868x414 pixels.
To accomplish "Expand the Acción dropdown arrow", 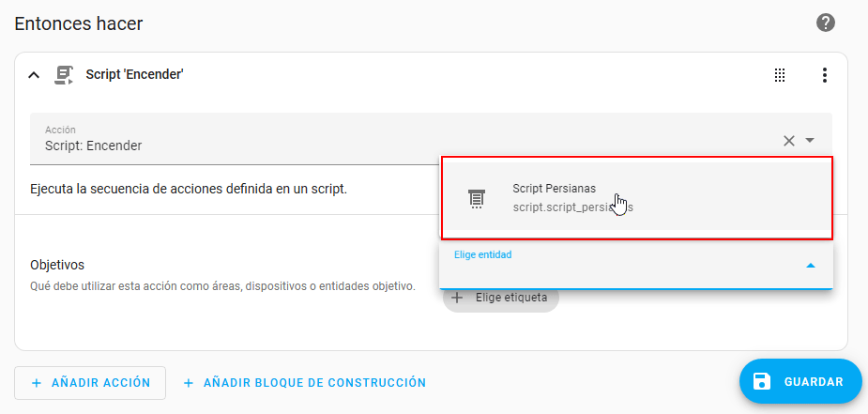I will click(x=810, y=141).
